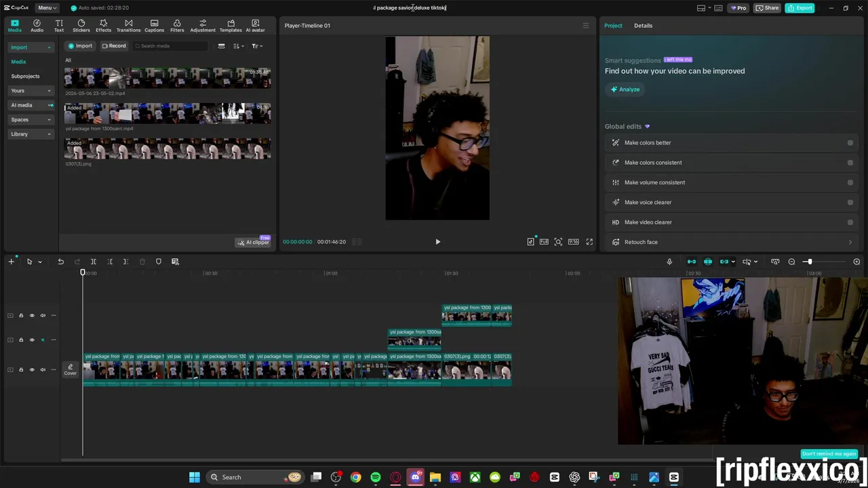Click the split clip tool
Viewport: 868px width, 488px height.
(x=94, y=262)
